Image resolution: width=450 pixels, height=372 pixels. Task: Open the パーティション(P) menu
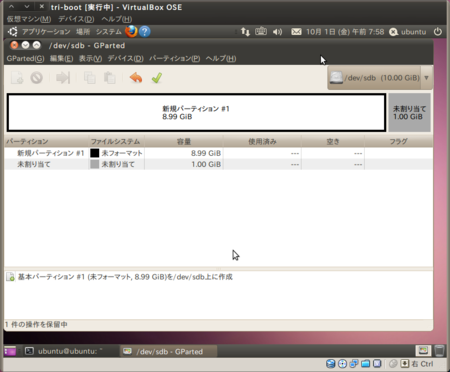tap(174, 58)
